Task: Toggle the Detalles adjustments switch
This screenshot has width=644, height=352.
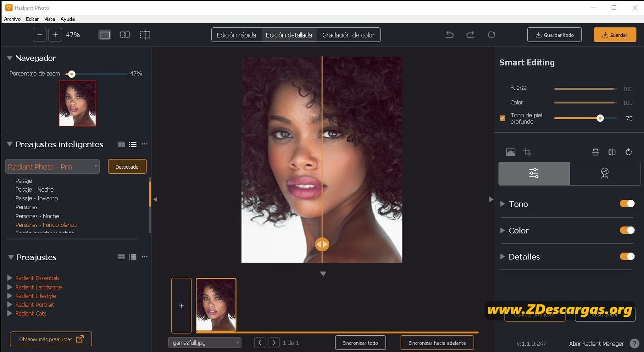Action: (627, 256)
